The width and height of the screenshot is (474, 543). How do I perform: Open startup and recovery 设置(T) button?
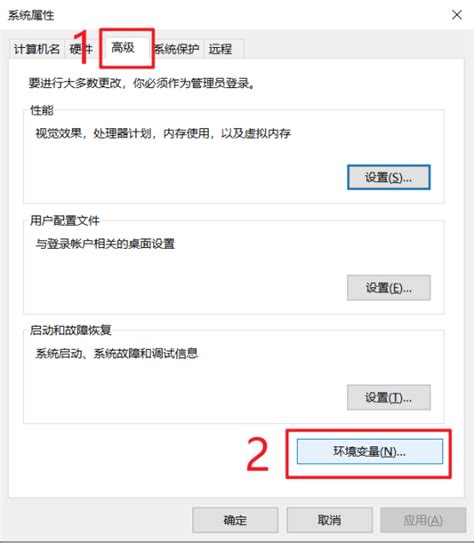[388, 397]
